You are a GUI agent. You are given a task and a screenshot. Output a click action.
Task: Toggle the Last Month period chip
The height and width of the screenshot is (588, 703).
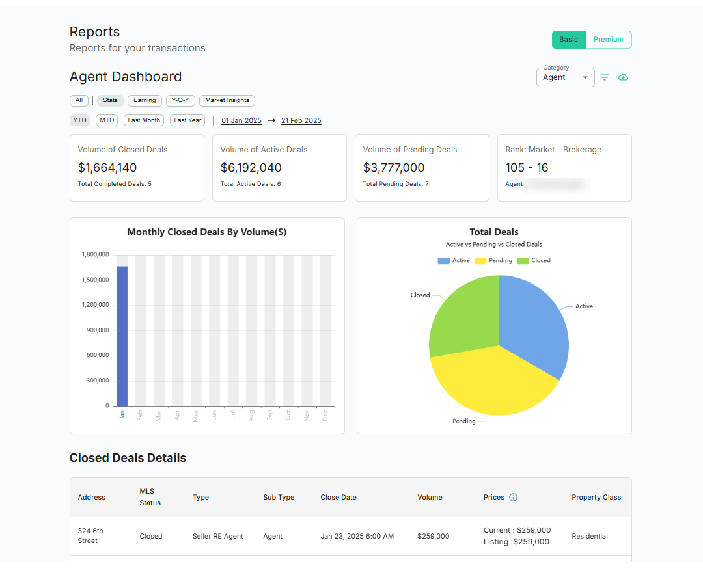(143, 120)
